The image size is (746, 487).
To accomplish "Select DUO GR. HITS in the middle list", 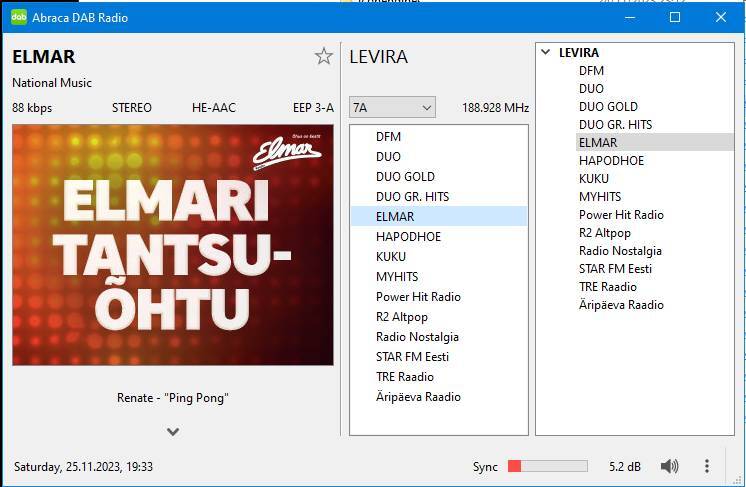I will [x=439, y=196].
